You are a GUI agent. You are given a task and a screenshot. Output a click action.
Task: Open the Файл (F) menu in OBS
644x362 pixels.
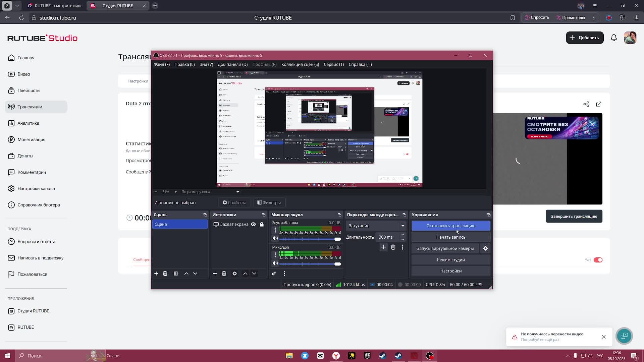click(162, 64)
